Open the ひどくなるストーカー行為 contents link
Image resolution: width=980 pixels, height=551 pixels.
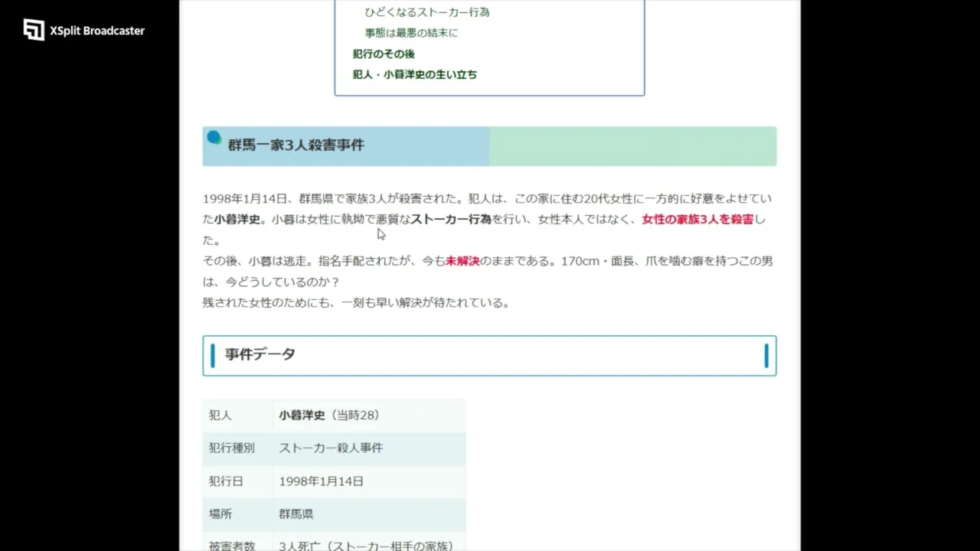427,12
